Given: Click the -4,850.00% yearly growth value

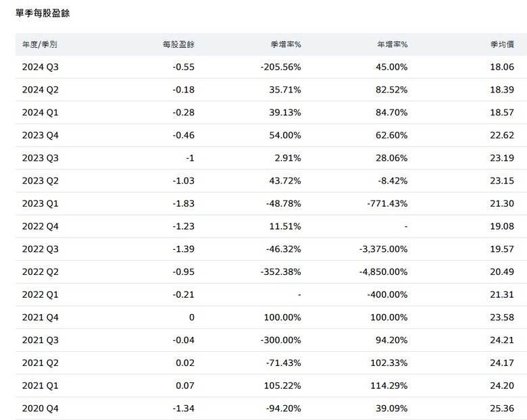Looking at the screenshot, I should click(383, 272).
